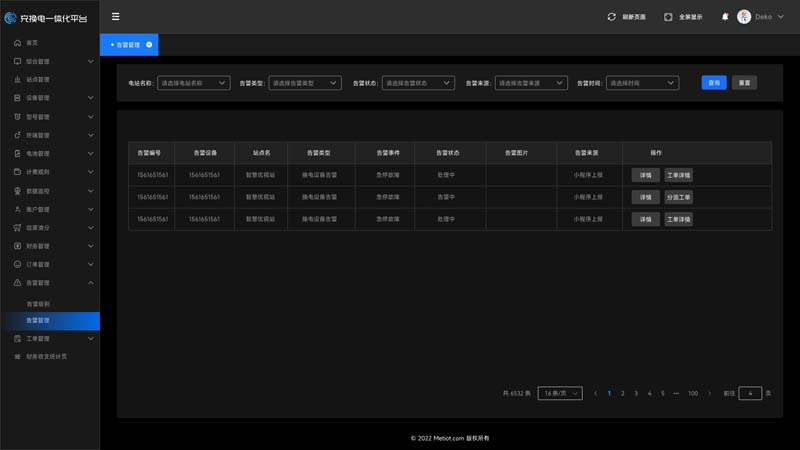Open the 16条/页 page size dropdown
This screenshot has width=800, height=450.
pyautogui.click(x=560, y=394)
